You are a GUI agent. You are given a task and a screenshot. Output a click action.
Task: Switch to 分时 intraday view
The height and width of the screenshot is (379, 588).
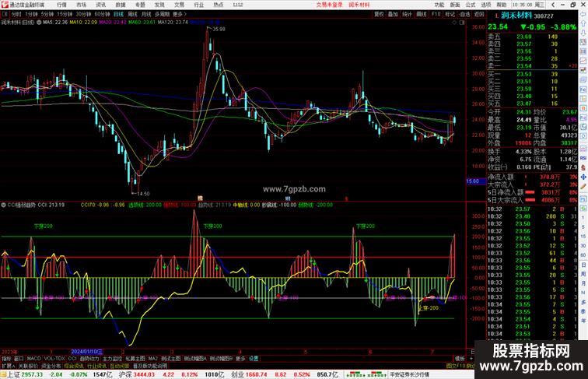16,14
